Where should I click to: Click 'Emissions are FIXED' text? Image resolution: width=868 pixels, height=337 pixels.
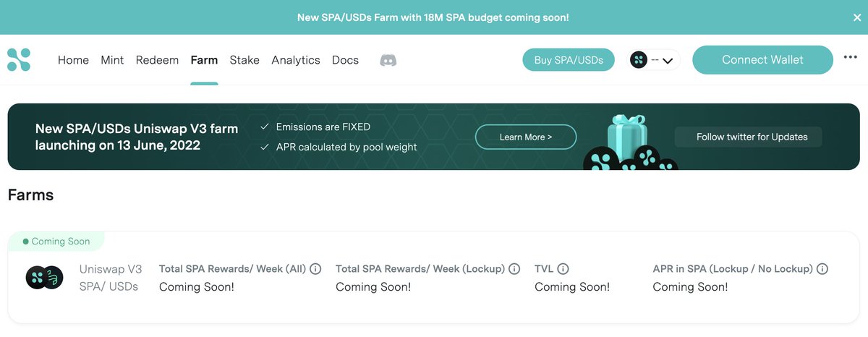pos(323,127)
